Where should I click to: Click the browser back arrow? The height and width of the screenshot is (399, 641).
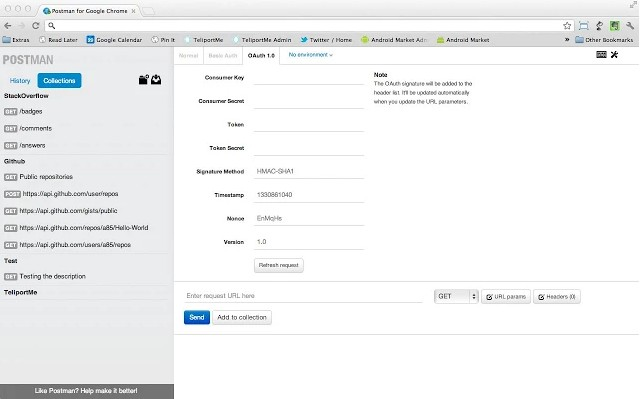tap(8, 26)
